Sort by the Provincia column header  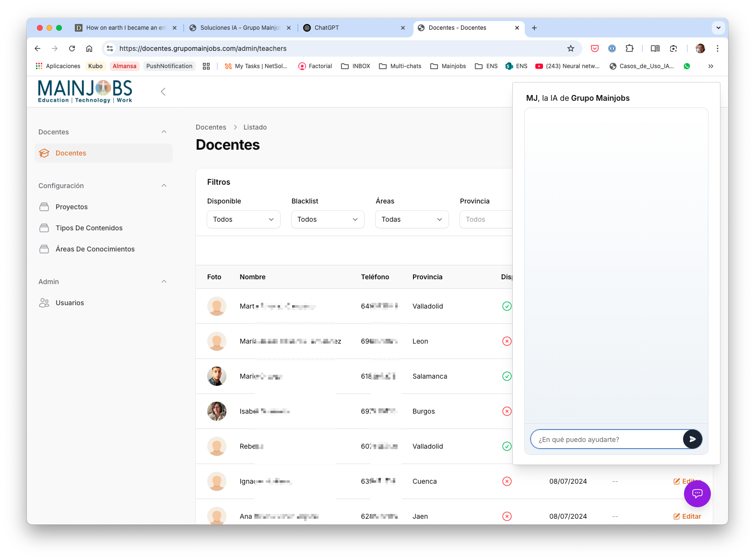click(x=427, y=277)
